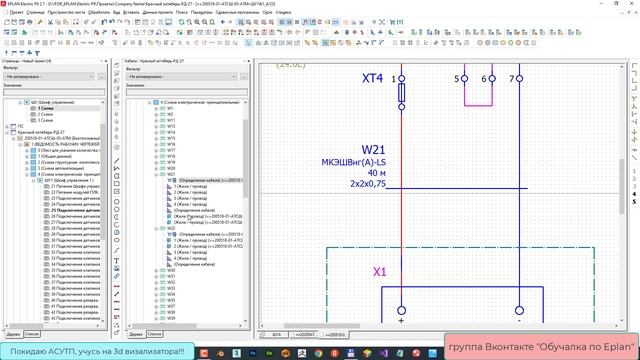Select page 40 Подключение резерва
The height and width of the screenshot is (360, 640).
[x=75, y=300]
